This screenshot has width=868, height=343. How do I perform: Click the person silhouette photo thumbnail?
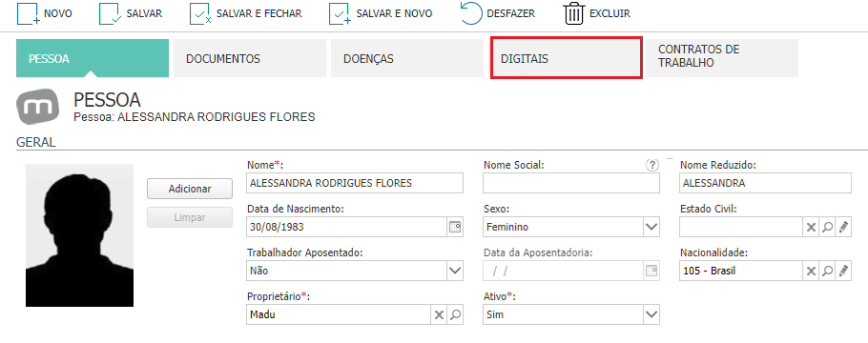[80, 235]
